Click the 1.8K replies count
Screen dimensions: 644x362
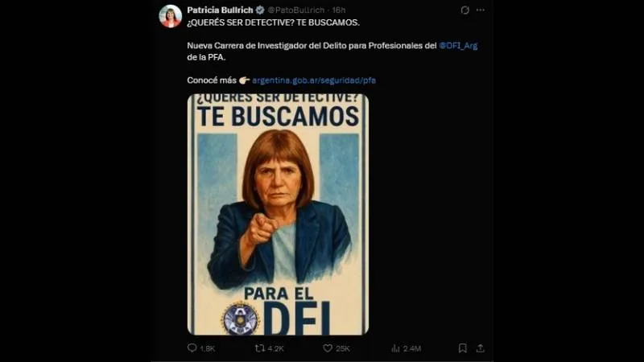pos(208,348)
